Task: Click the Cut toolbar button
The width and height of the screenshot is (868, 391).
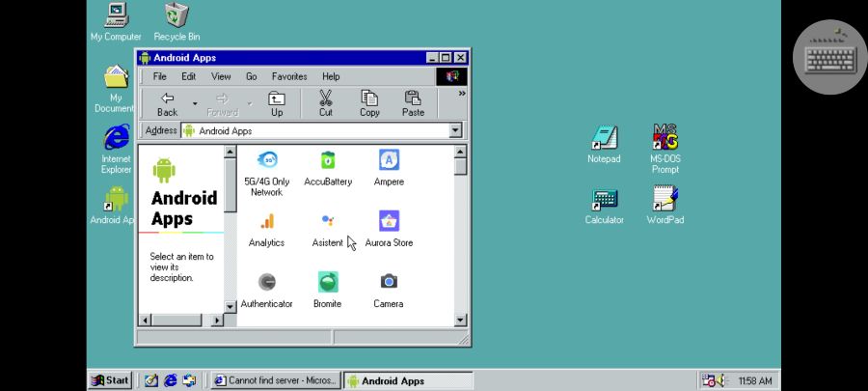Action: click(x=326, y=104)
